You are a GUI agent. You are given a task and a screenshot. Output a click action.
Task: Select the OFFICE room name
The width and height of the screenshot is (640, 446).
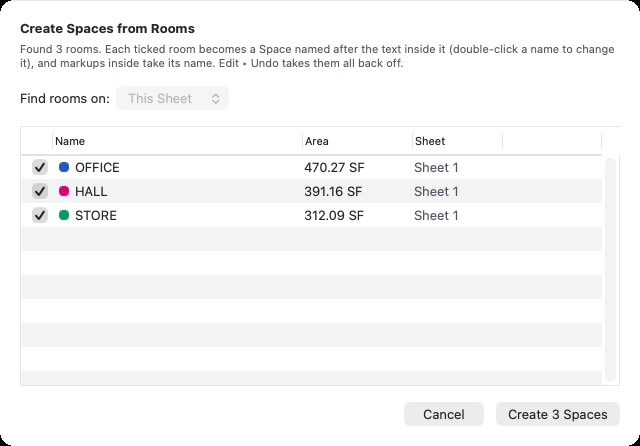tap(97, 168)
